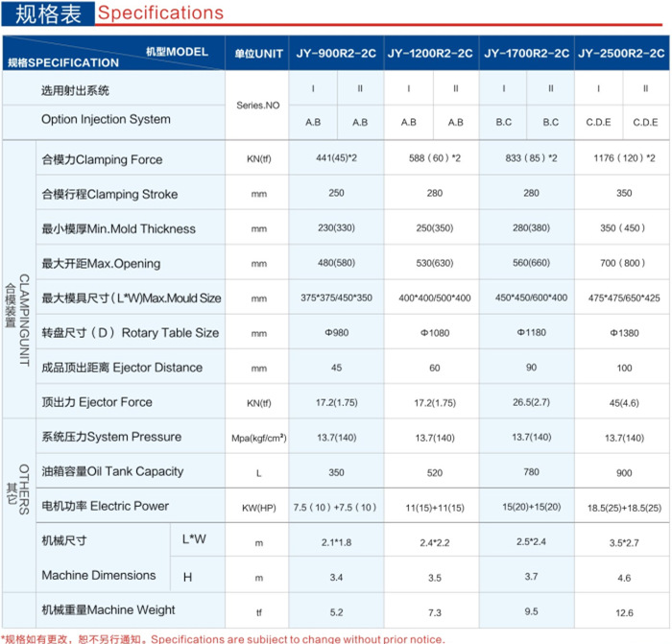
Task: Click the Series.NO unit cell
Action: [256, 105]
